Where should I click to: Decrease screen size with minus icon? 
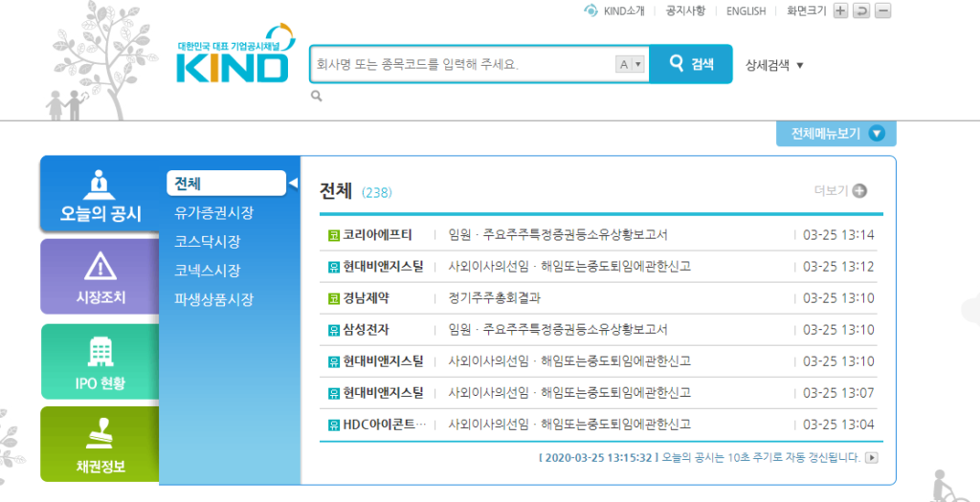[883, 11]
